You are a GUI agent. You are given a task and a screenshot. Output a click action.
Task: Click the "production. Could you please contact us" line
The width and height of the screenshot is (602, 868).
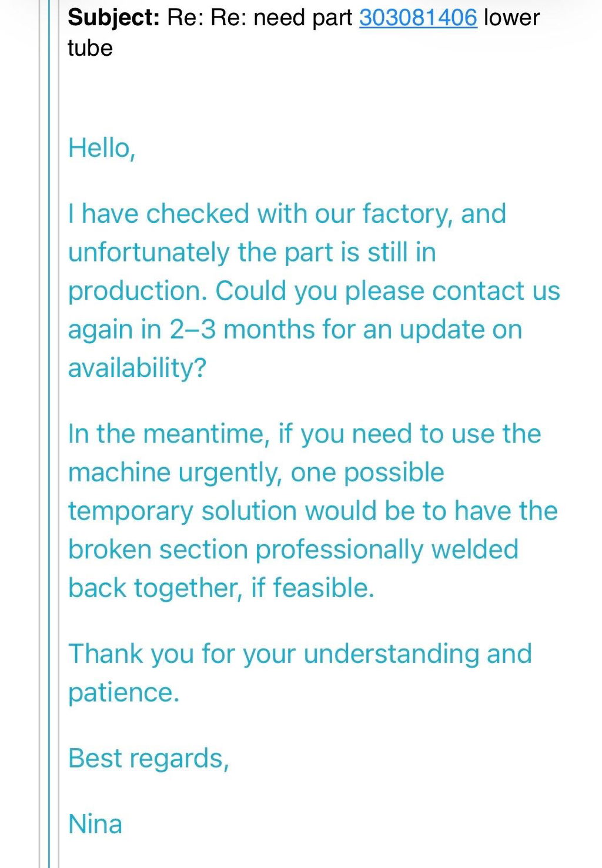pos(314,291)
